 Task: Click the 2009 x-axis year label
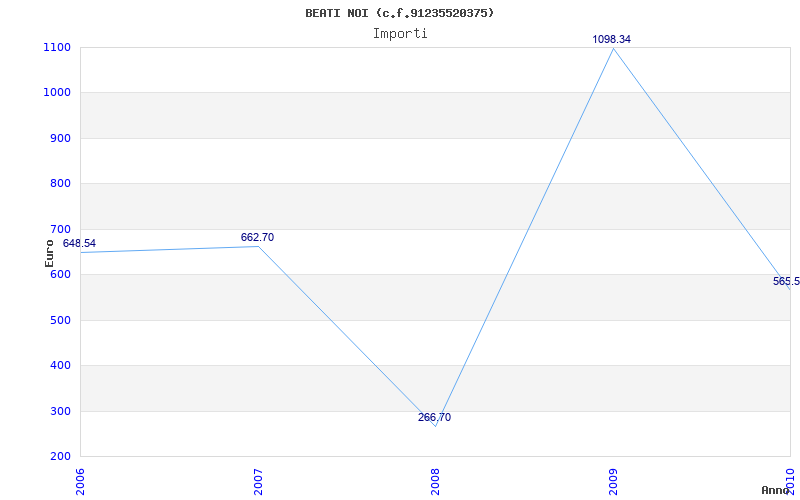point(613,480)
